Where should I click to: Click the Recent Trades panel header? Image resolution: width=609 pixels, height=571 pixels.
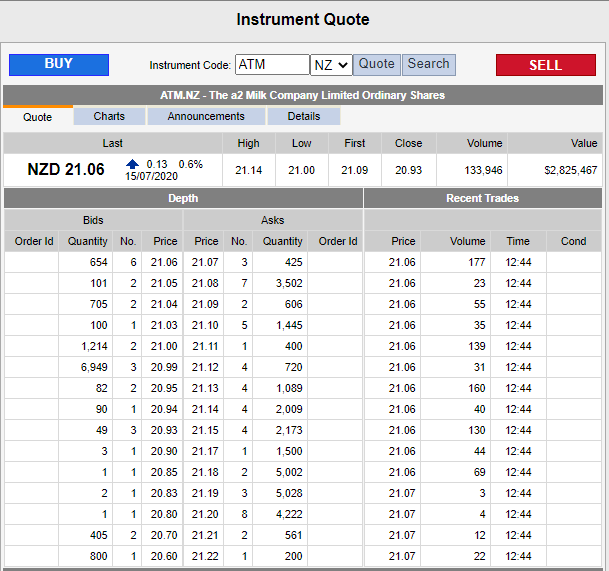click(483, 198)
